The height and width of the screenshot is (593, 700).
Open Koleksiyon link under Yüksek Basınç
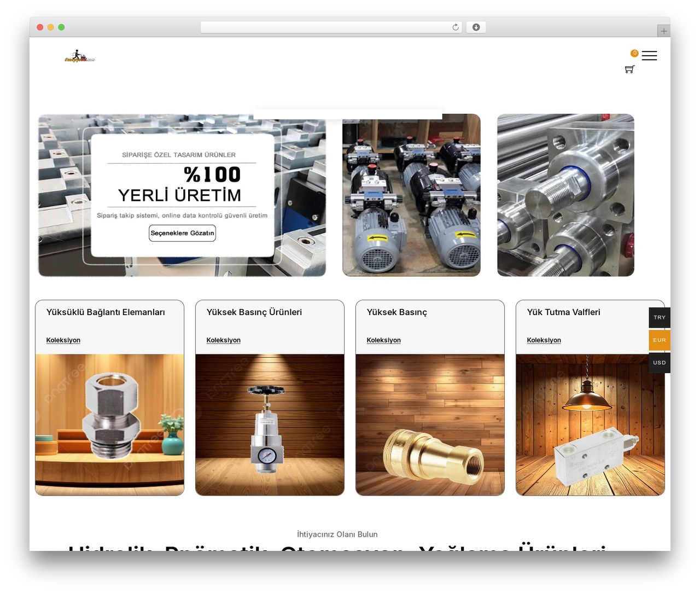click(x=384, y=340)
